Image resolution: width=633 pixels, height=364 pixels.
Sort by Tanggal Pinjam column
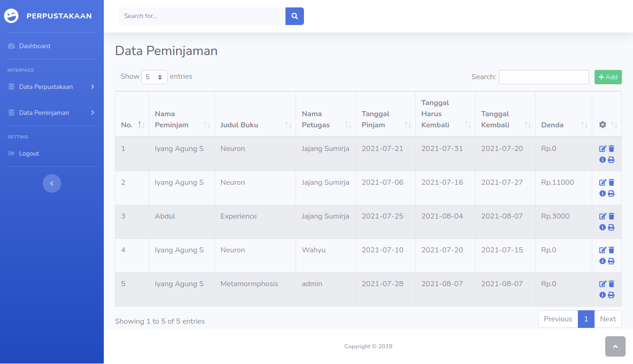coord(386,114)
